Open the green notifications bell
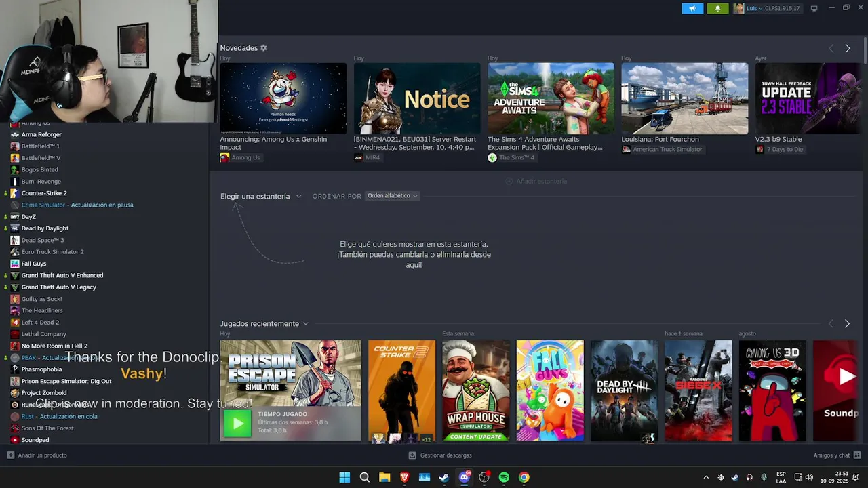Viewport: 868px width, 488px height. tap(717, 8)
